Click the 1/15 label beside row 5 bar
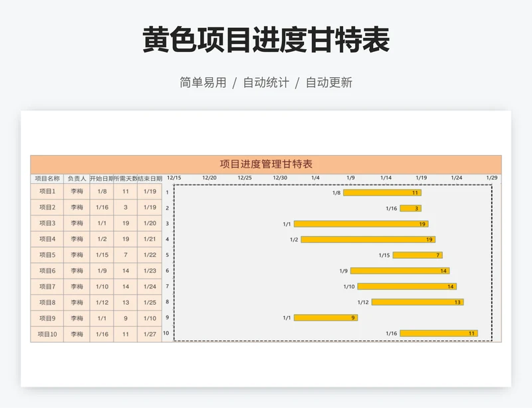532x408 pixels. pyautogui.click(x=384, y=255)
